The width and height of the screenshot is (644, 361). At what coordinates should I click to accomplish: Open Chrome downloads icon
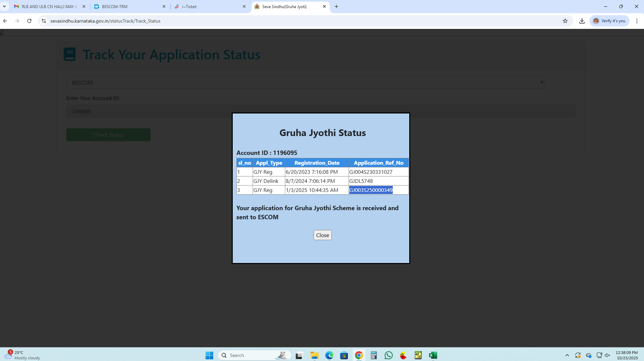click(582, 21)
